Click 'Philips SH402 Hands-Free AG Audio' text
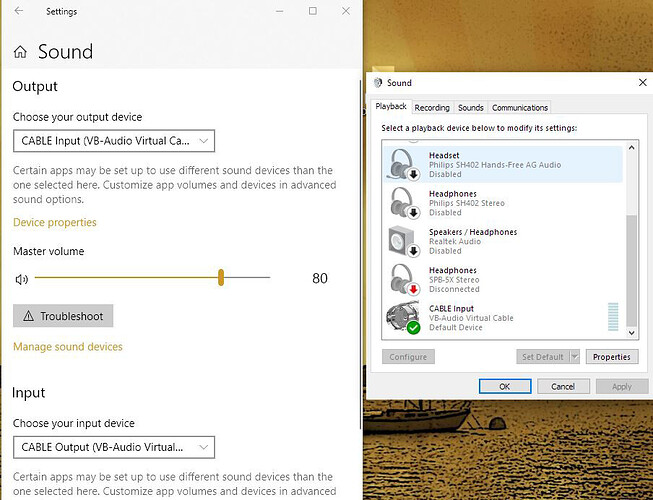This screenshot has width=653, height=500. 495,165
